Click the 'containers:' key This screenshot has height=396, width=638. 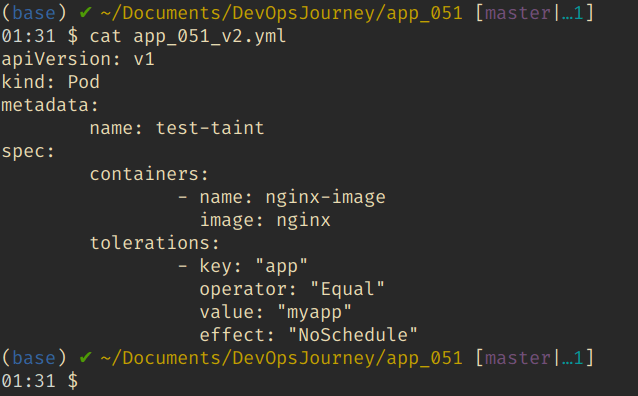coord(149,174)
